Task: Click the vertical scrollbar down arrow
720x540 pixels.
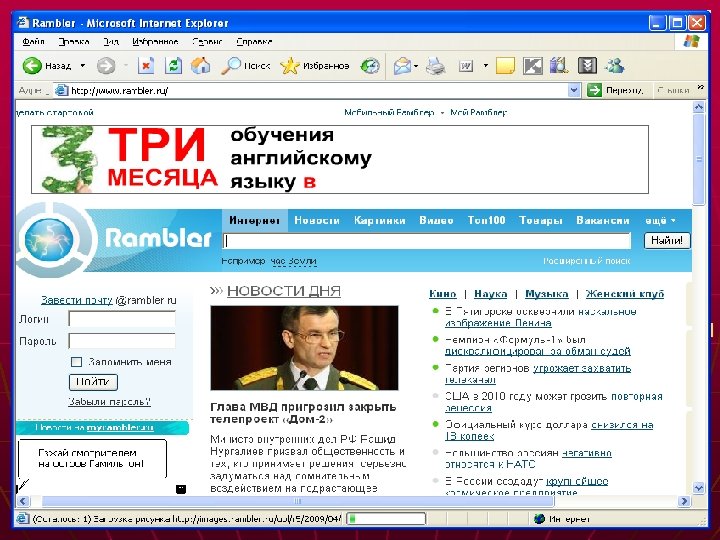Action: coord(698,488)
